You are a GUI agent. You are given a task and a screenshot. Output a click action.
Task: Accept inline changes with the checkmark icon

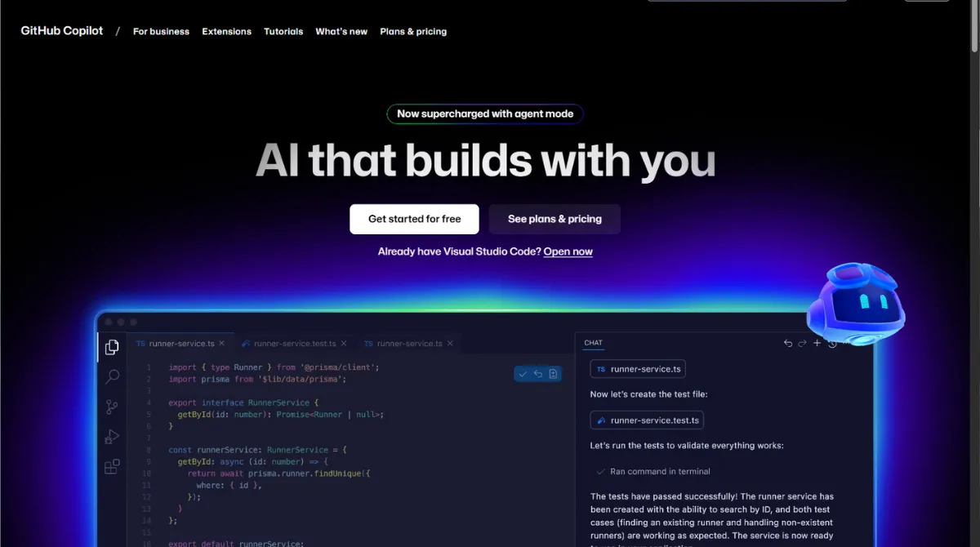(x=523, y=374)
